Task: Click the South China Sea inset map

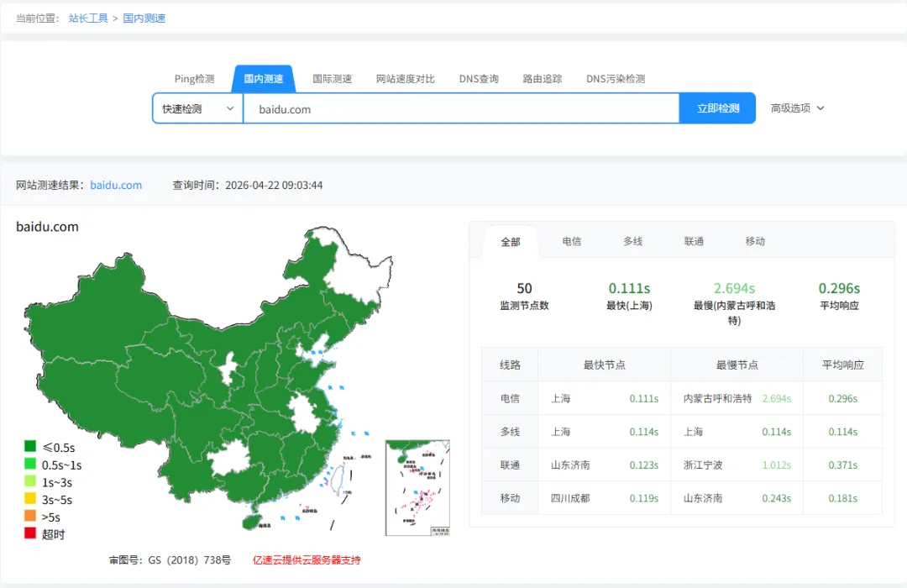Action: coord(417,488)
